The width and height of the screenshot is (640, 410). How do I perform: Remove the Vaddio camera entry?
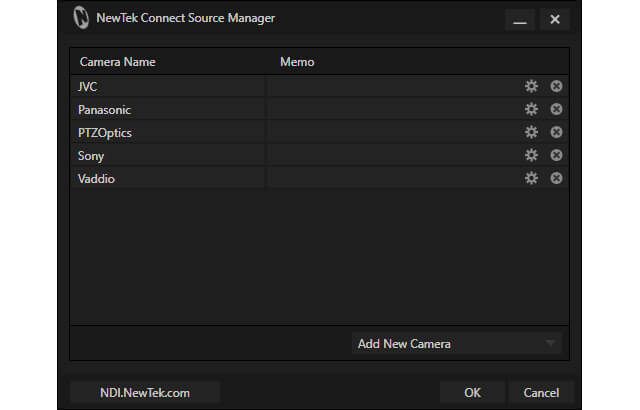(556, 178)
